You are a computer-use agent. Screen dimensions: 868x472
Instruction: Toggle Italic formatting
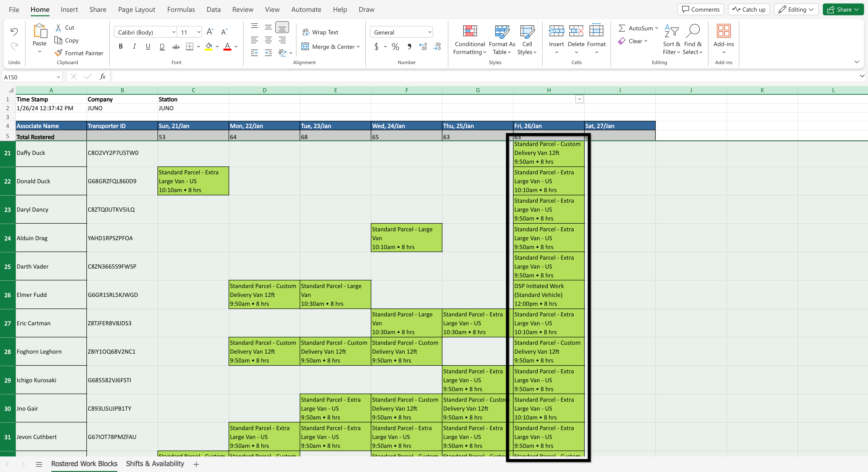pyautogui.click(x=134, y=46)
